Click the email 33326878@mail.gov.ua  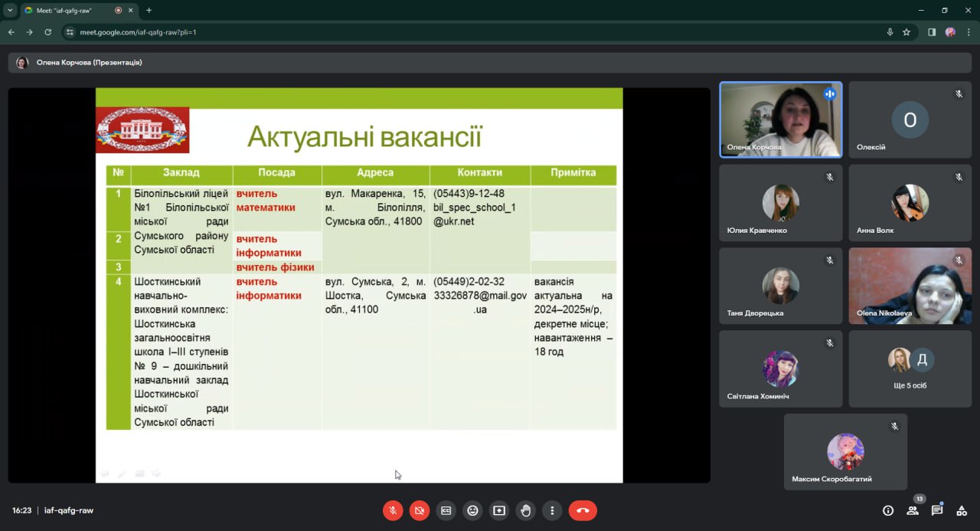click(480, 303)
